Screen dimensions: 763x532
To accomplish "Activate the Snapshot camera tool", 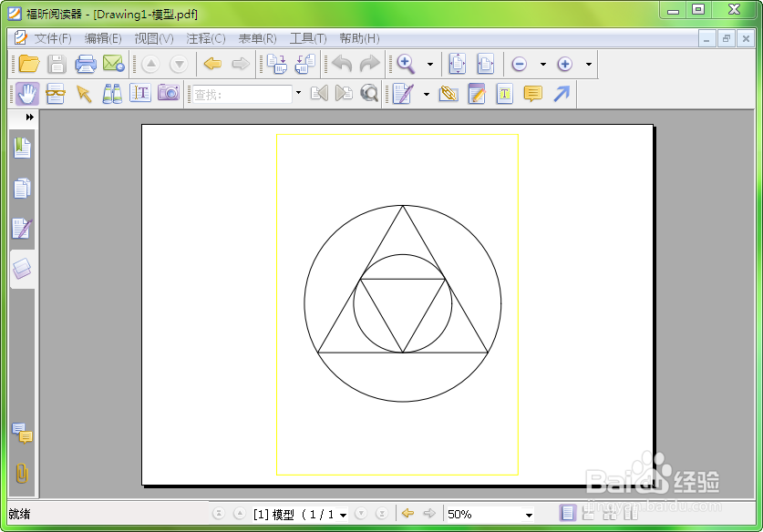I will 169,92.
